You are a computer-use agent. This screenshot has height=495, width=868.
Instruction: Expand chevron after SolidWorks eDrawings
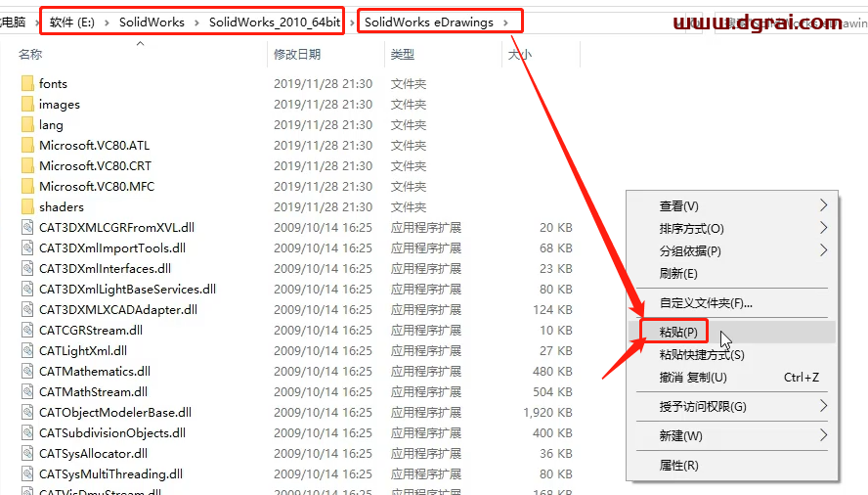(x=505, y=22)
